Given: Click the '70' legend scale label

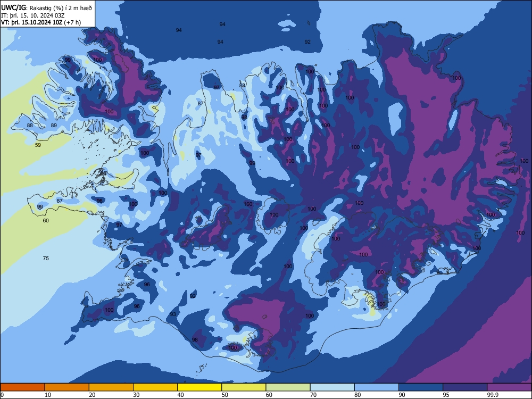Looking at the screenshot, I should point(313,395).
